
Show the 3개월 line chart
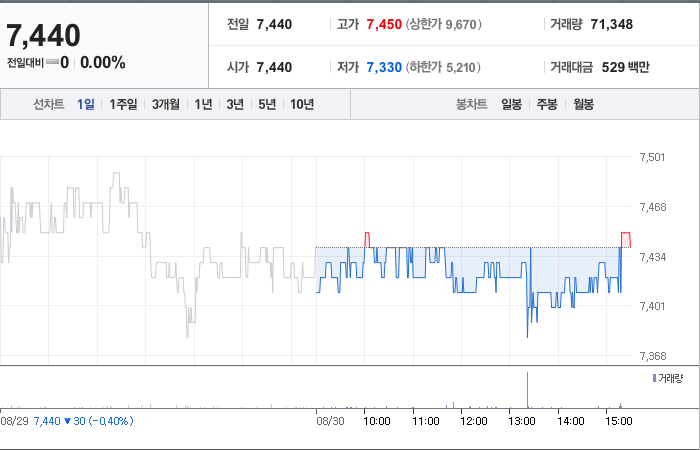click(x=166, y=104)
